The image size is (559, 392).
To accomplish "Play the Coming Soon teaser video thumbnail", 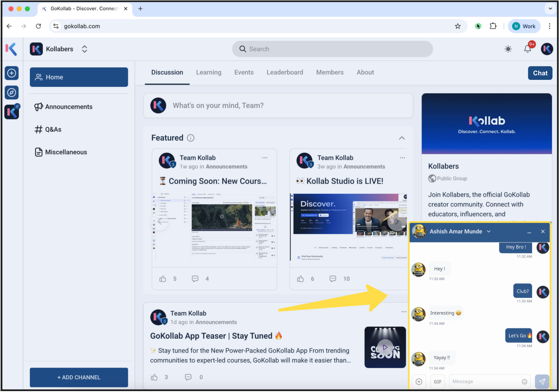I will click(x=385, y=347).
